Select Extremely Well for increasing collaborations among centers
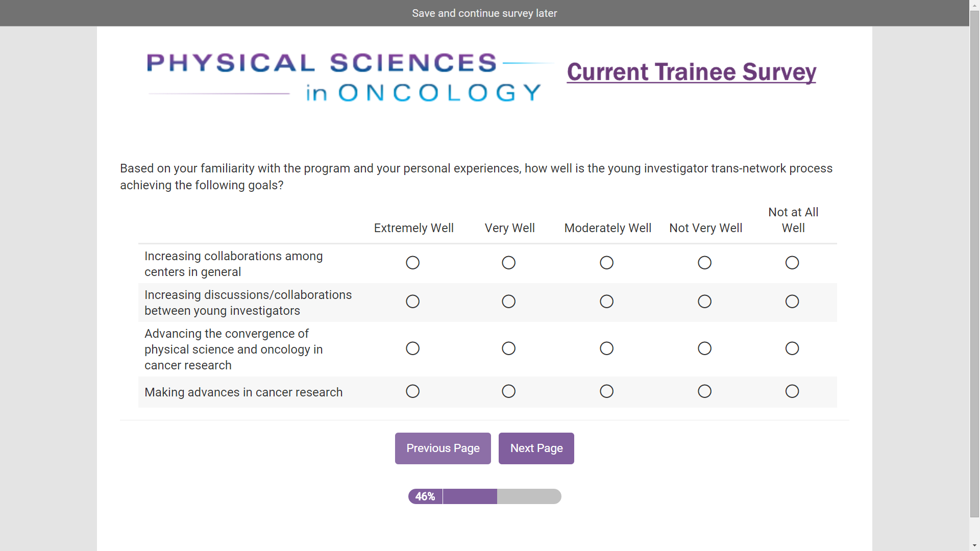The width and height of the screenshot is (980, 551). [412, 263]
